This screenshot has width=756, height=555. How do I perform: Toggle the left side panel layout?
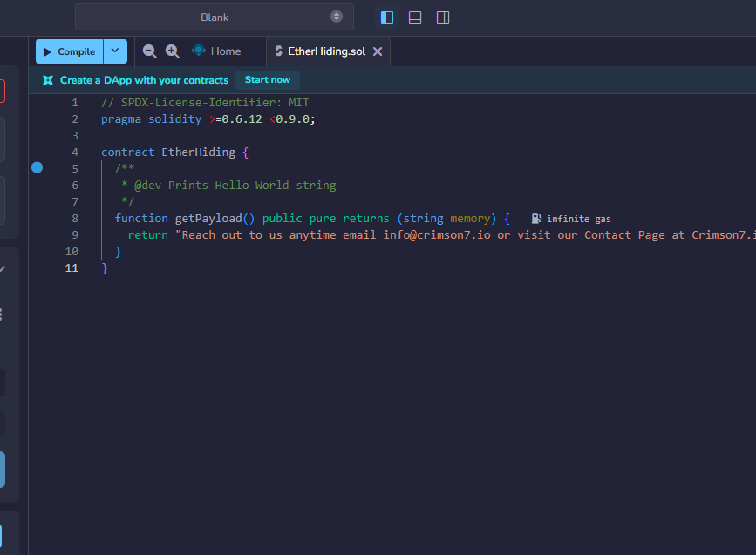click(386, 17)
